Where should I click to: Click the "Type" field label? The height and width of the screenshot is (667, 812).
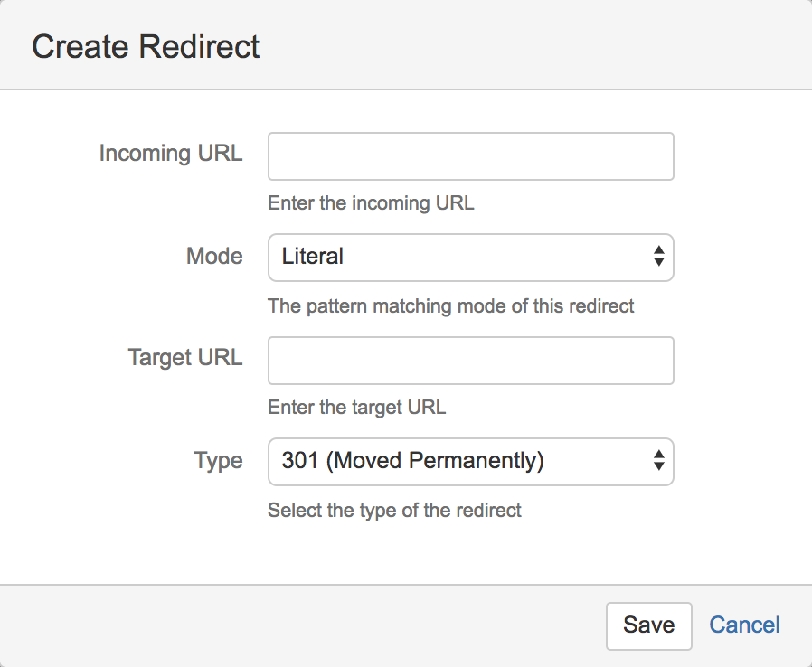coord(218,461)
